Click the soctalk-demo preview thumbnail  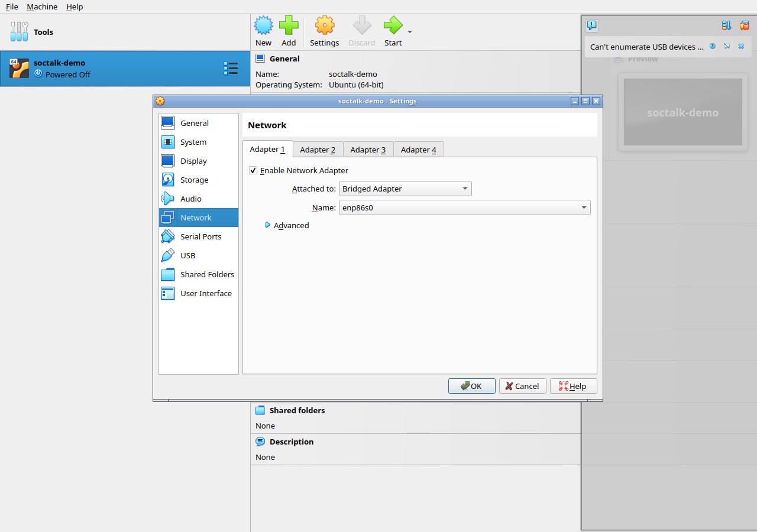click(682, 112)
